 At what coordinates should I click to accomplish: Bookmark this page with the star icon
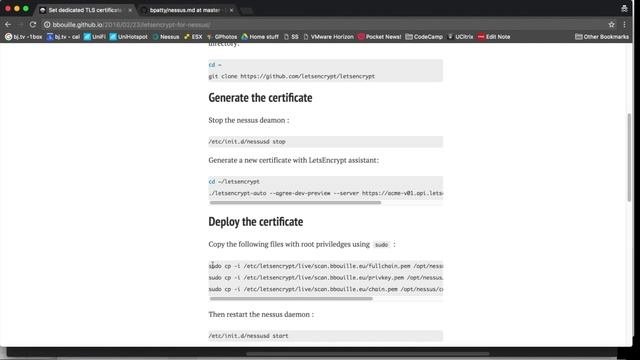coord(611,24)
